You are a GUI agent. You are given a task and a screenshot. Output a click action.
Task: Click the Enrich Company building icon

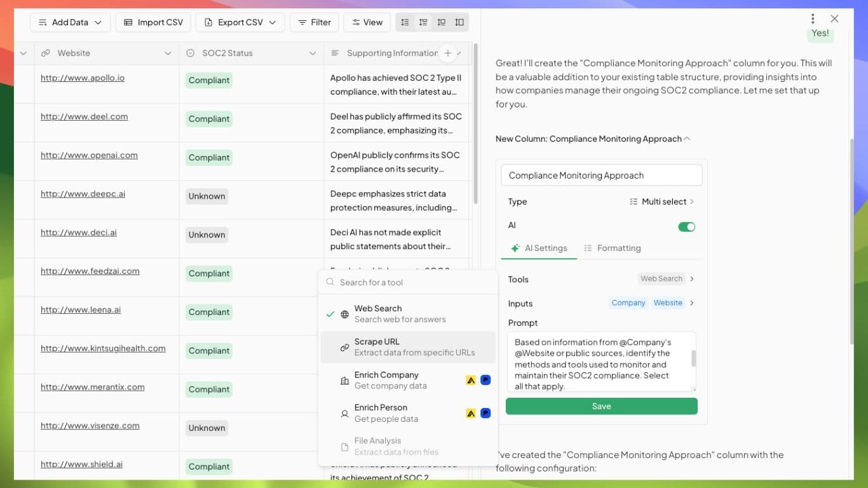[x=344, y=381]
